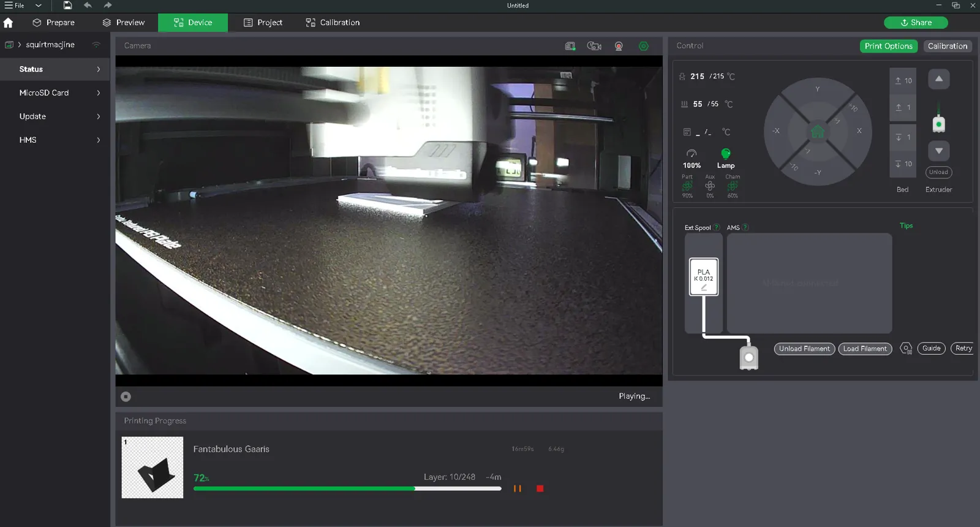Open the Project tab

(263, 23)
